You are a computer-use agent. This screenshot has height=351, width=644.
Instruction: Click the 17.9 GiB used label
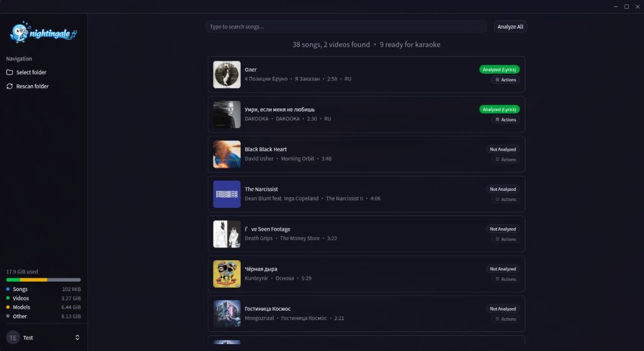[22, 272]
